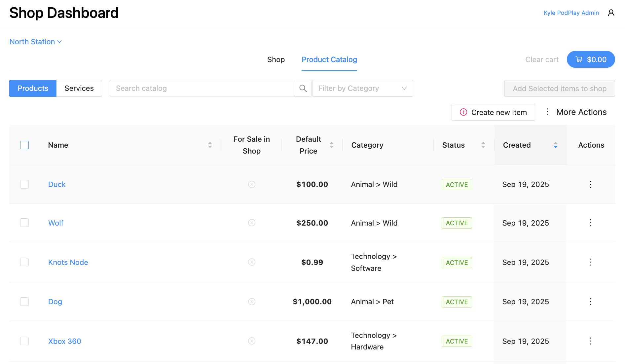625x364 pixels.
Task: Sort by Status column arrows
Action: (x=483, y=145)
